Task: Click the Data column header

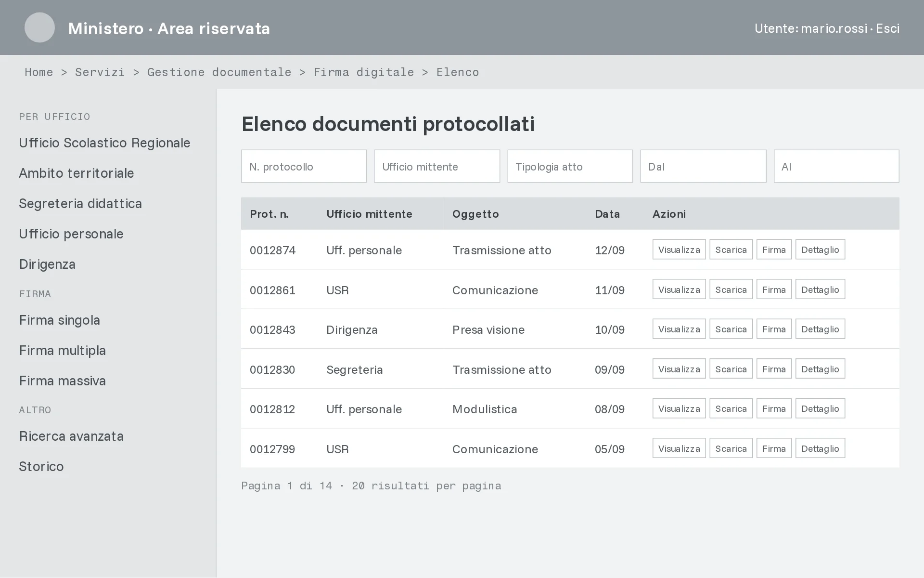Action: coord(607,214)
